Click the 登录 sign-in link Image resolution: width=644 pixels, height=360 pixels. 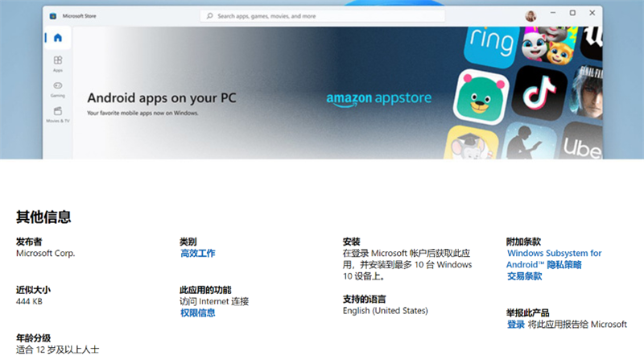[x=516, y=325]
